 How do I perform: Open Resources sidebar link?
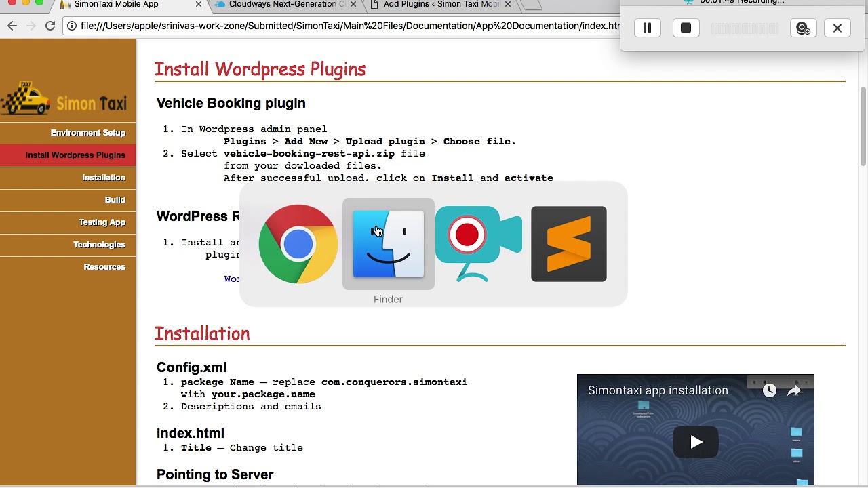click(104, 267)
